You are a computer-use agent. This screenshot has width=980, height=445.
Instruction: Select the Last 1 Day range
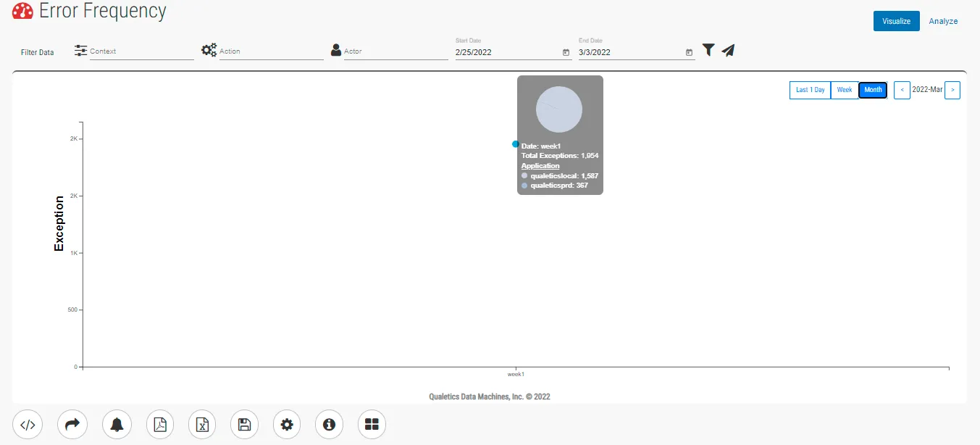810,90
